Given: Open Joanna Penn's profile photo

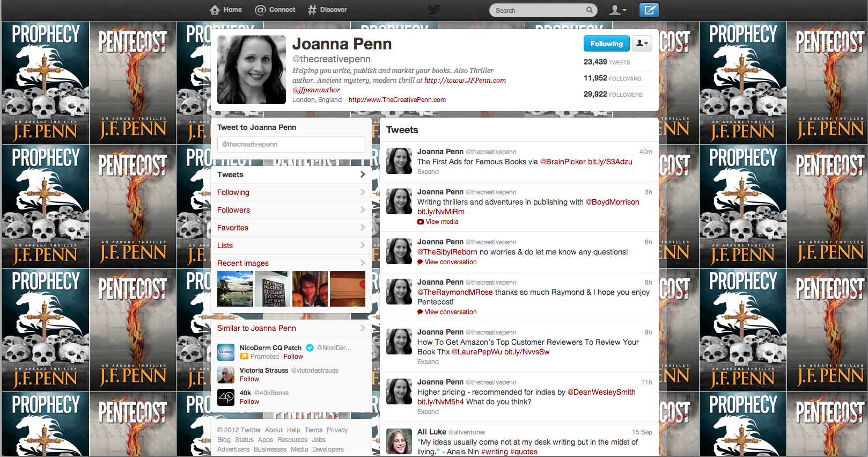Looking at the screenshot, I should tap(252, 70).
